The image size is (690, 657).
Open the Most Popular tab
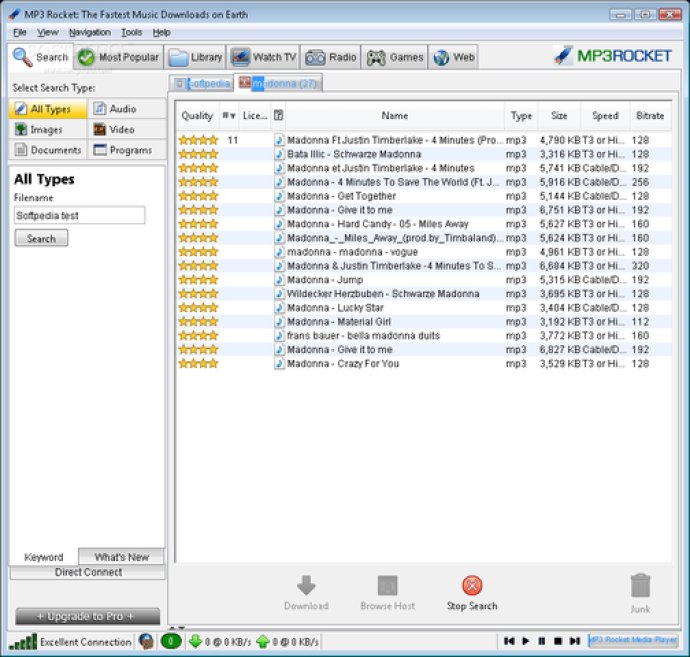coord(118,57)
